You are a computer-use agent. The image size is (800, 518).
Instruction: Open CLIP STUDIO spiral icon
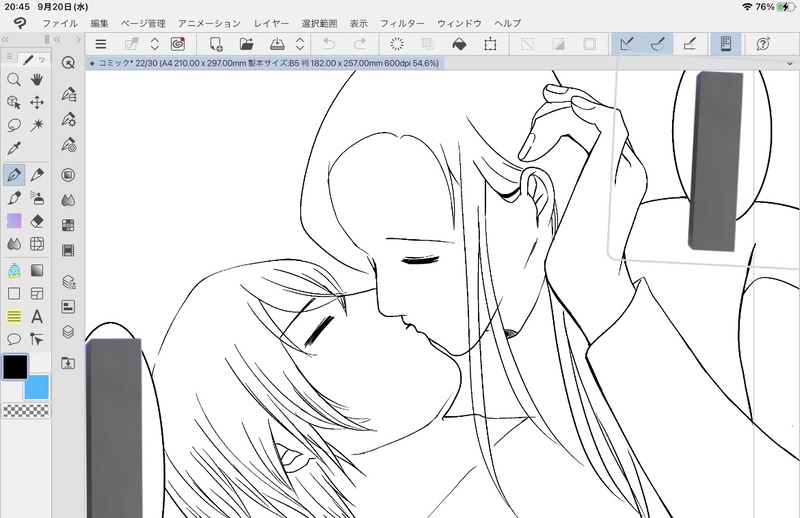178,44
